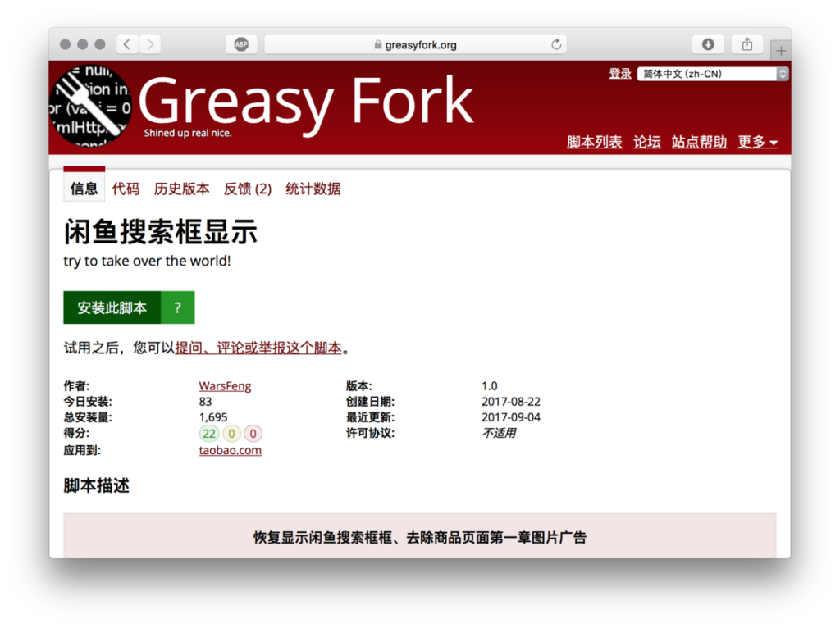Click today's installs value 83
This screenshot has width=840, height=628.
205,402
